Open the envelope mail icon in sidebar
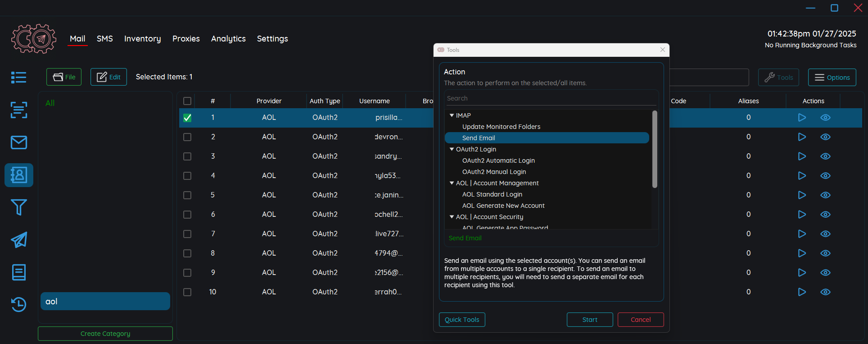 coord(18,142)
